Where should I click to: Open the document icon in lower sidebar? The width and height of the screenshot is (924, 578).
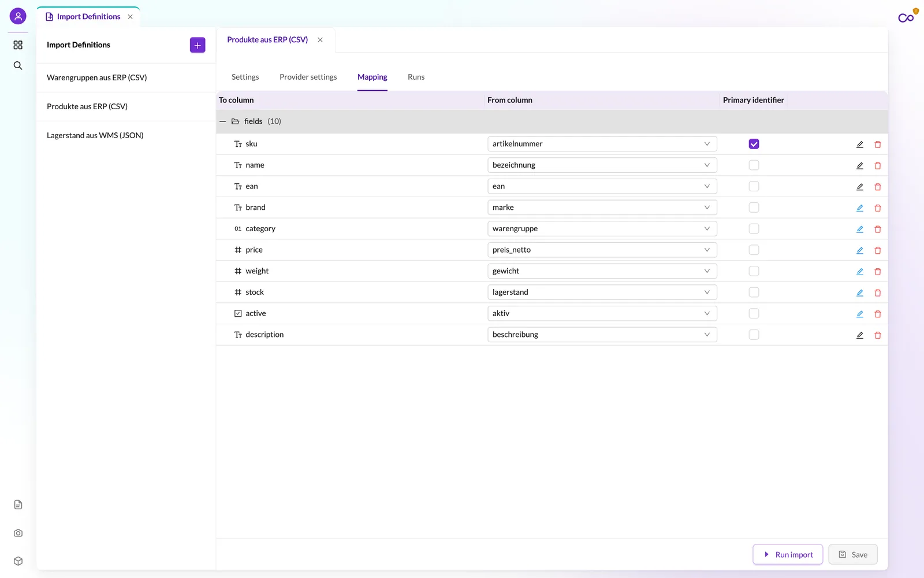(x=18, y=505)
